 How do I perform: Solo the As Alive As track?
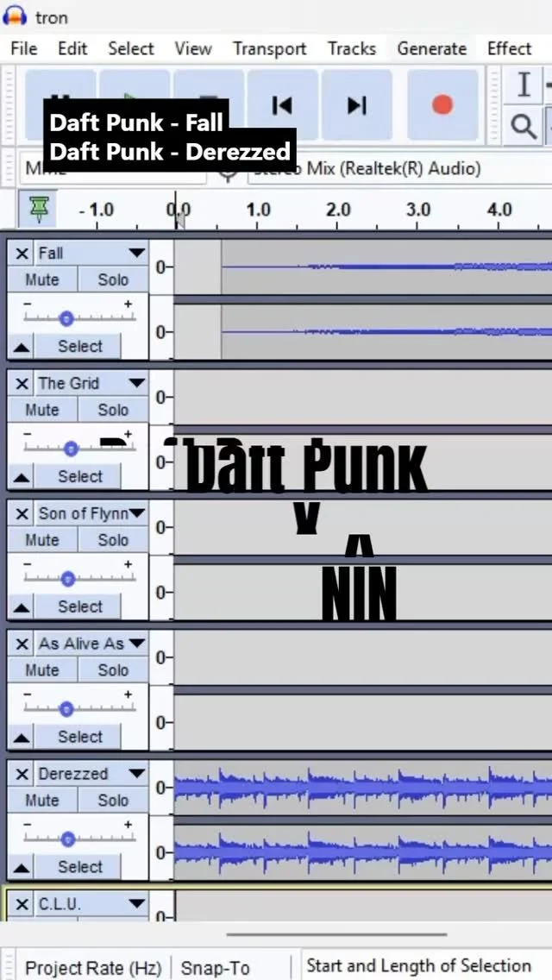click(x=113, y=670)
